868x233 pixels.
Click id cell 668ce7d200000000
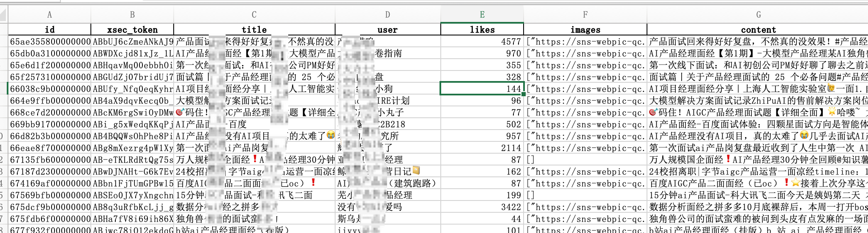click(x=49, y=112)
